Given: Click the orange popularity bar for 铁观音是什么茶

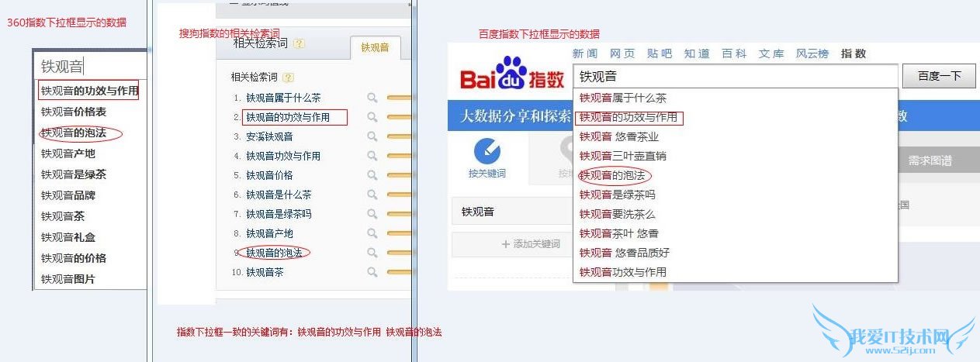Looking at the screenshot, I should coord(399,195).
